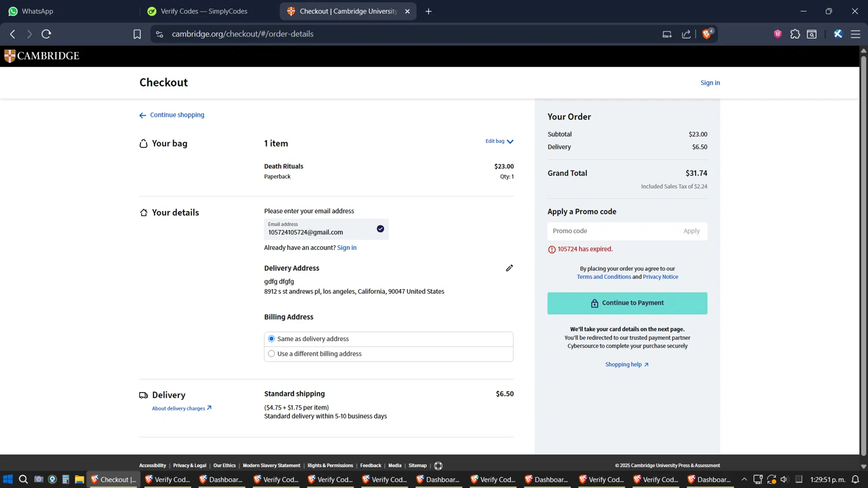Image resolution: width=868 pixels, height=488 pixels.
Task: Open Shopping help link
Action: click(x=627, y=365)
